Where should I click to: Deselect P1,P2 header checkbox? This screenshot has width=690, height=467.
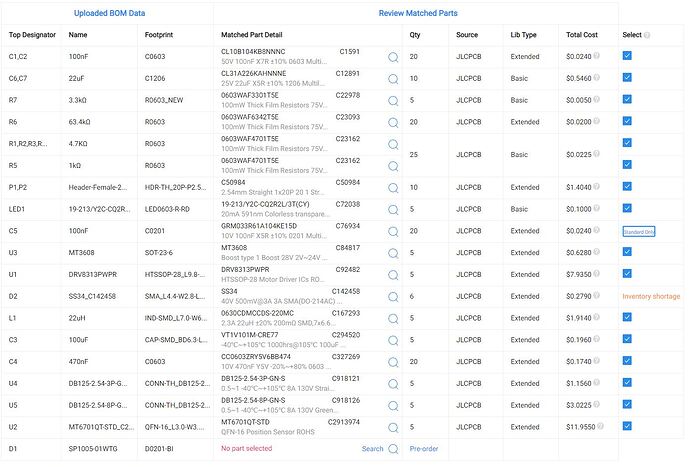[x=627, y=186]
